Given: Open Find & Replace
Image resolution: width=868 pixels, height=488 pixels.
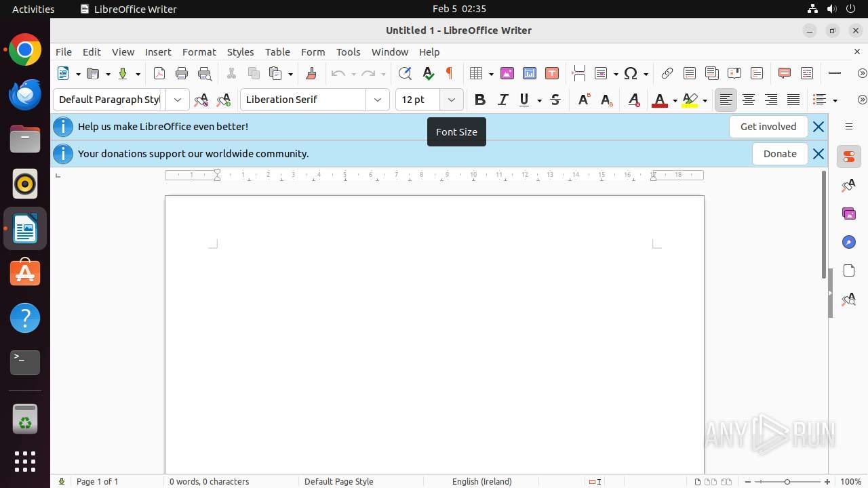Looking at the screenshot, I should (x=405, y=74).
